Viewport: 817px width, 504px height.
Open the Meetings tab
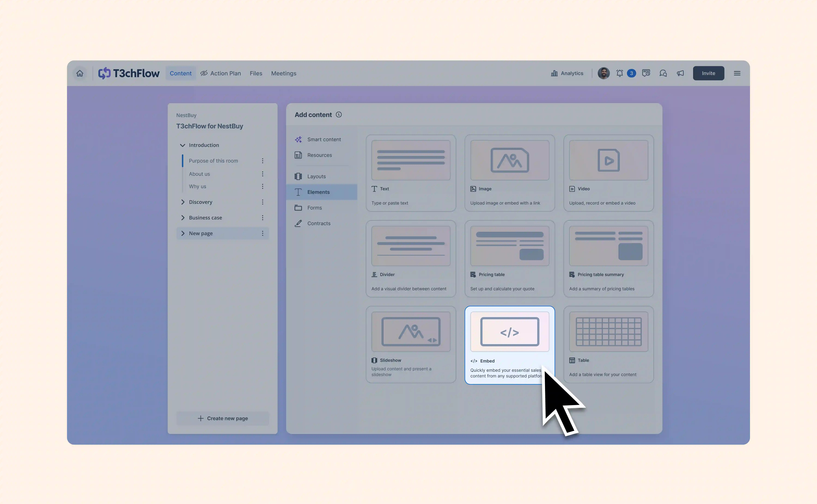coord(284,73)
